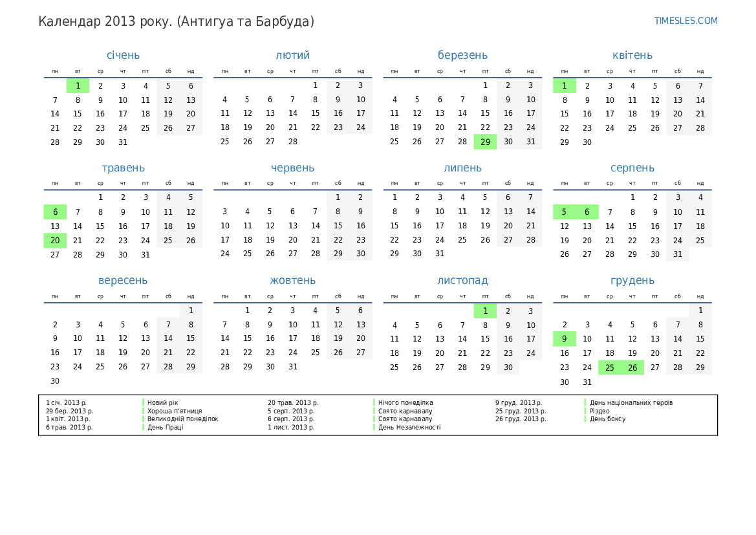This screenshot has height=535, width=756.
Task: Click legend date '20 трав. 2013 р.'
Action: [x=293, y=402]
